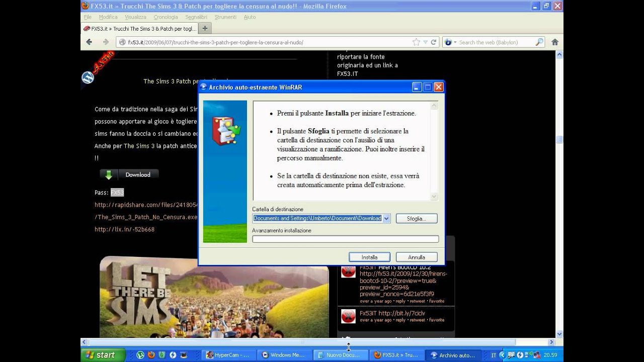Bookmark page with the star icon
Viewport: 644px width, 362px height.
(416, 42)
